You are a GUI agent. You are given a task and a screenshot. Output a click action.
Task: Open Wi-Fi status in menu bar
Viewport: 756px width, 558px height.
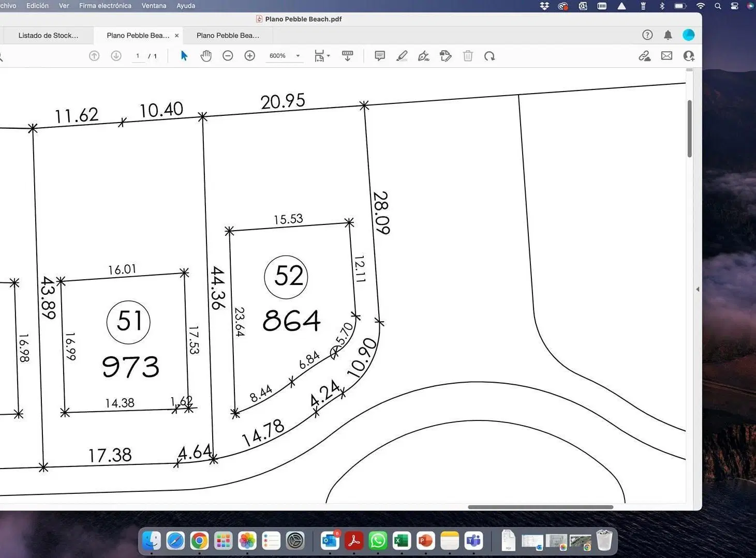701,6
